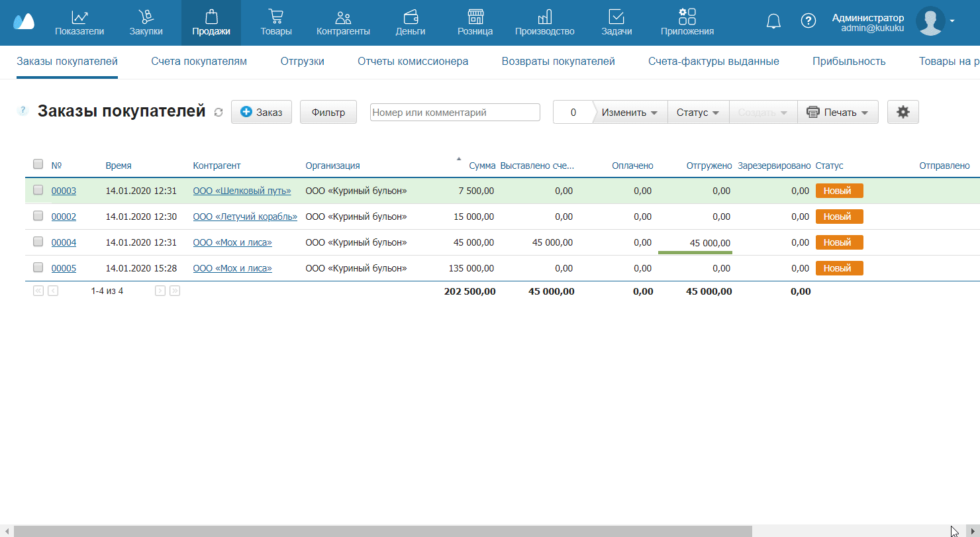Click the help question mark icon
980x537 pixels.
[808, 21]
